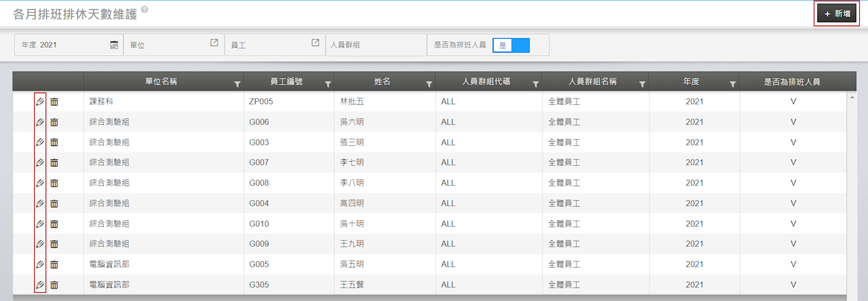Viewport: 868px width, 301px height.
Task: Click the 新增 add button
Action: point(837,14)
